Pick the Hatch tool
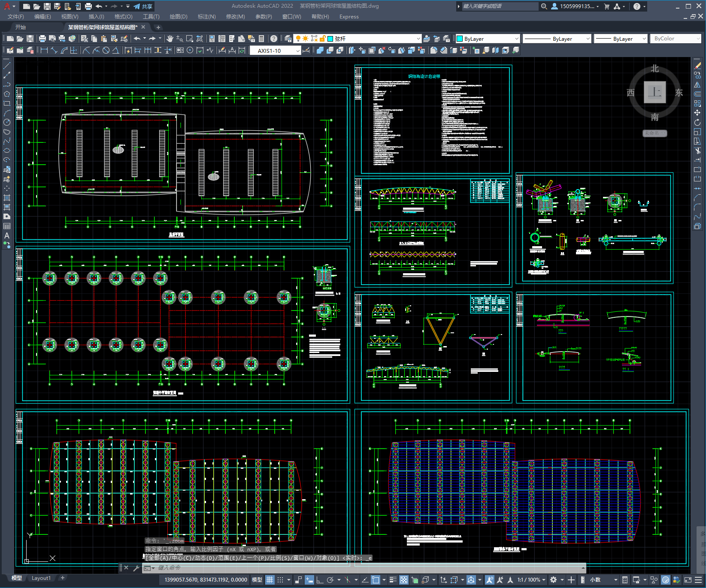 tap(7, 198)
